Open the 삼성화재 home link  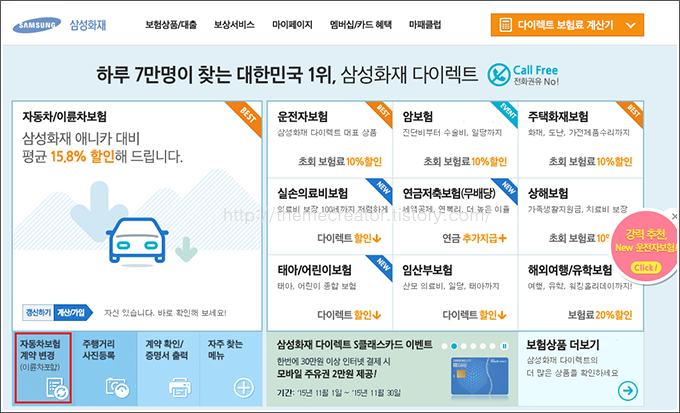click(x=88, y=25)
